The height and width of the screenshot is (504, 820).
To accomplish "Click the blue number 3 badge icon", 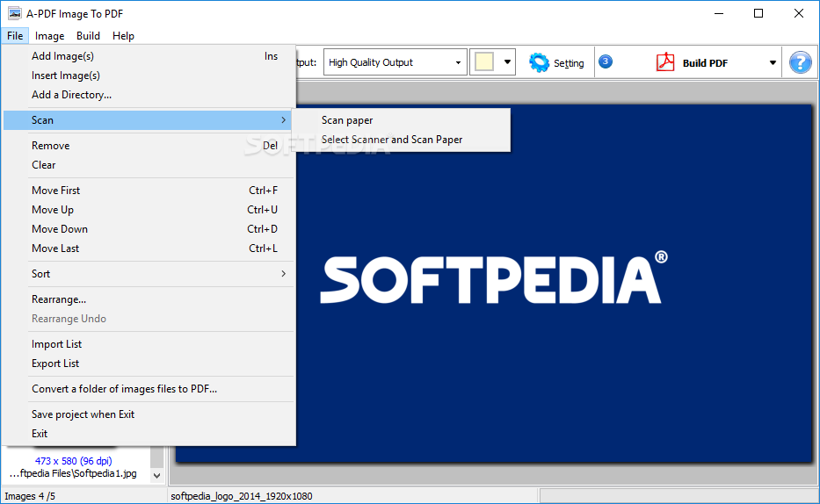I will 605,61.
